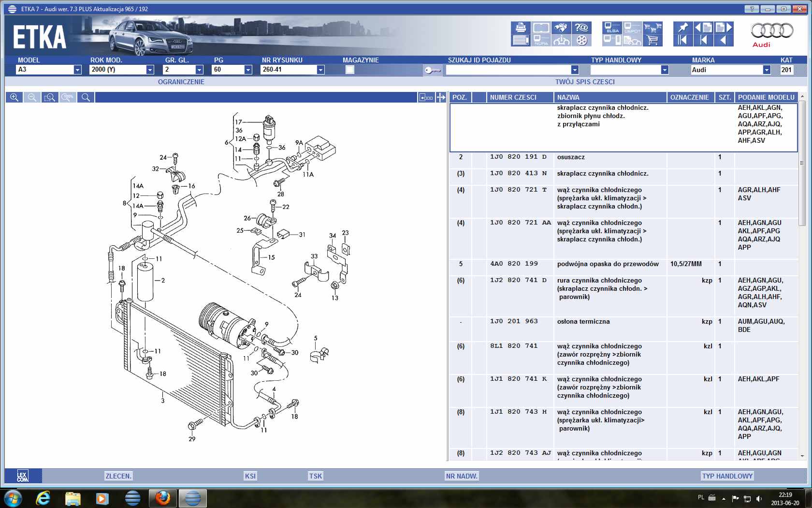Screen dimensions: 812x508
Task: Click the expand diagram arrows icon
Action: (441, 97)
